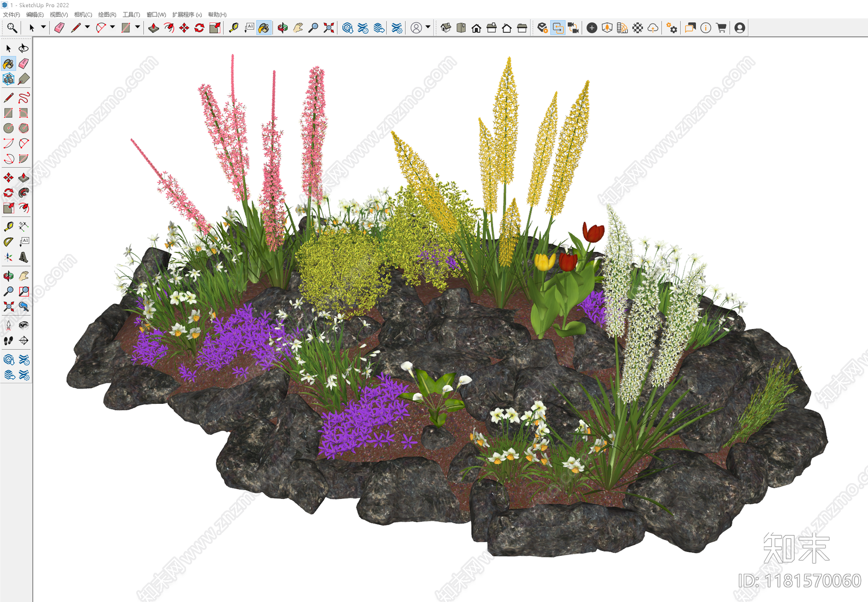Viewport: 868px width, 602px height.
Task: Open the 工具(T) menu
Action: [131, 15]
